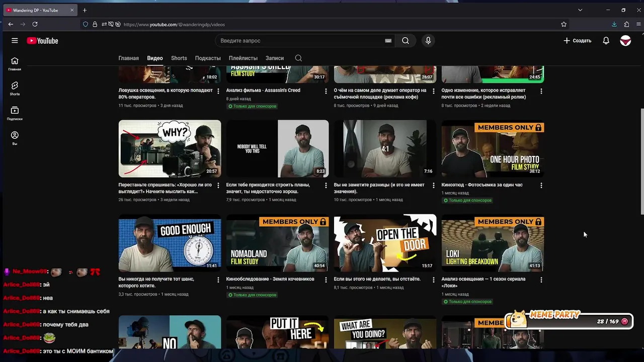
Task: Open the GOOD ENOUGH thumbnail video
Action: [170, 243]
